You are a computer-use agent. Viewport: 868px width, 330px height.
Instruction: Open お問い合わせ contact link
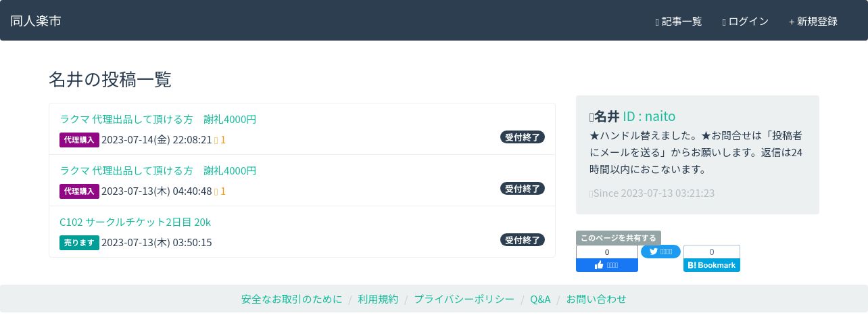pos(596,299)
